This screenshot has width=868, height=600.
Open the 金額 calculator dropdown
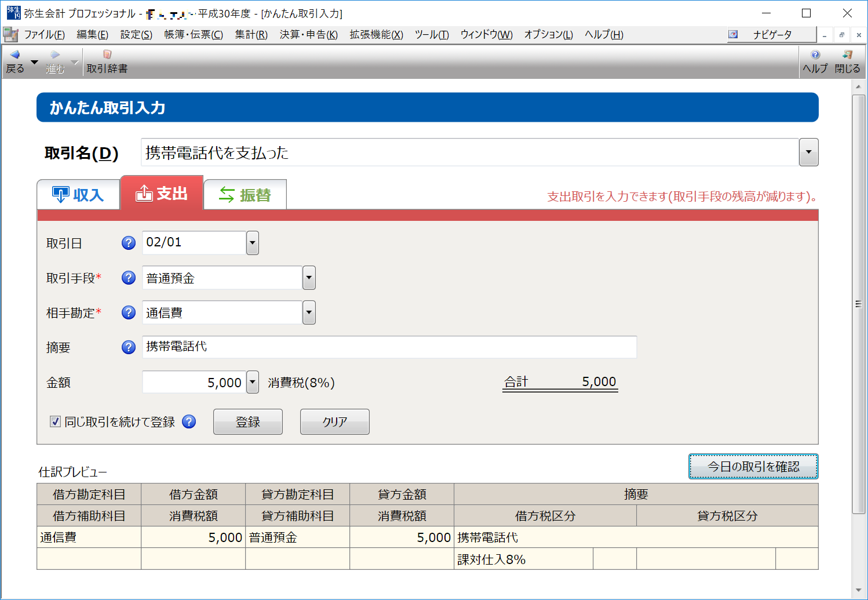252,382
